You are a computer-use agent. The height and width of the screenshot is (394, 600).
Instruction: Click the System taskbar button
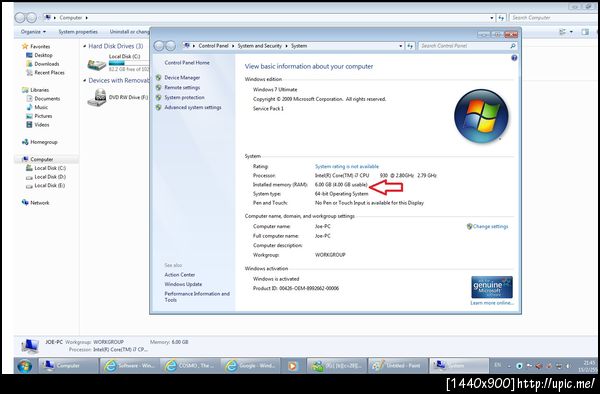[x=458, y=366]
